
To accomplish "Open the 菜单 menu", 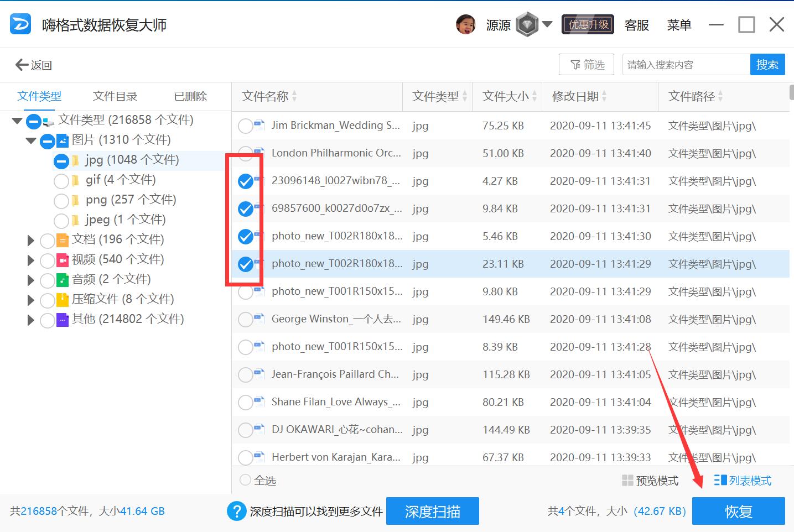I will coord(679,25).
